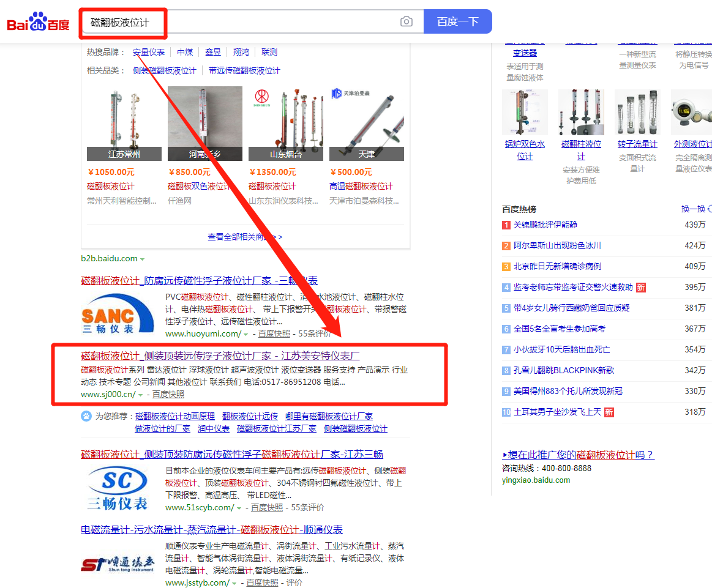
Task: Open 做液位计的厂家 suggestion
Action: [163, 428]
